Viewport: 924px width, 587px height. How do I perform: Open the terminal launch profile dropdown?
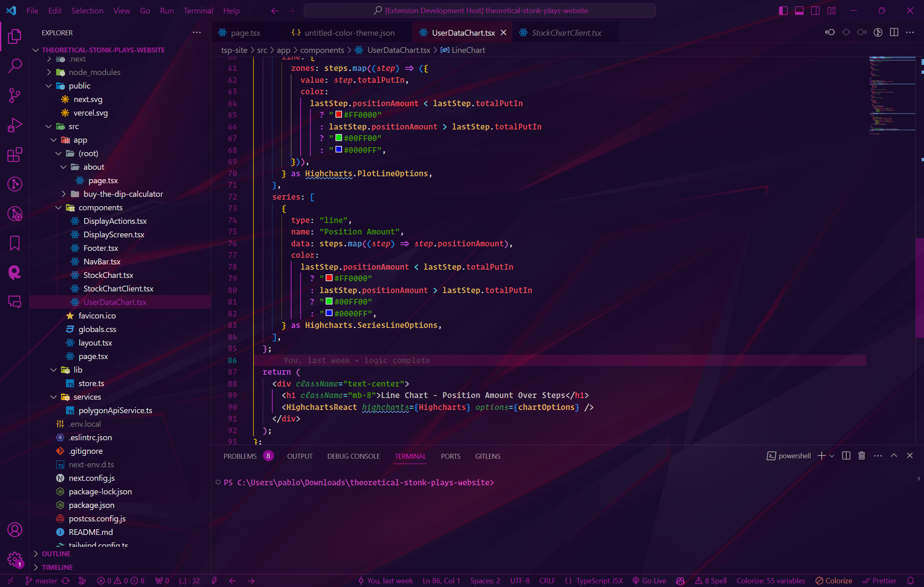coord(832,455)
